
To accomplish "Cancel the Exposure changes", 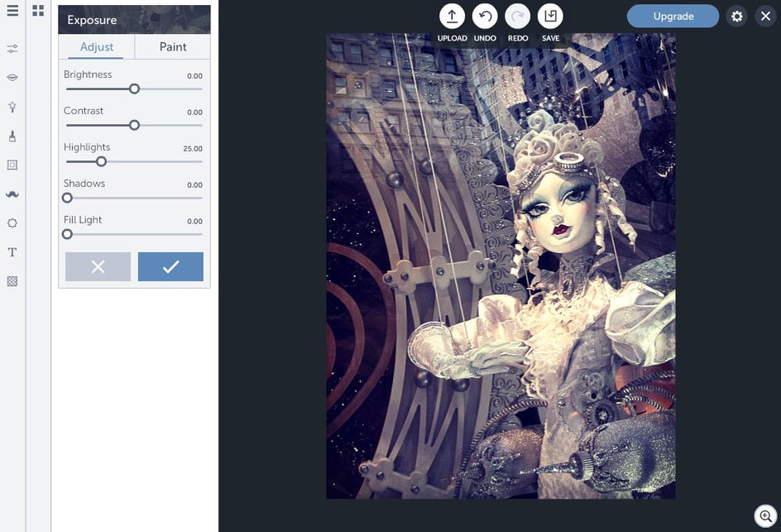I will pos(98,266).
